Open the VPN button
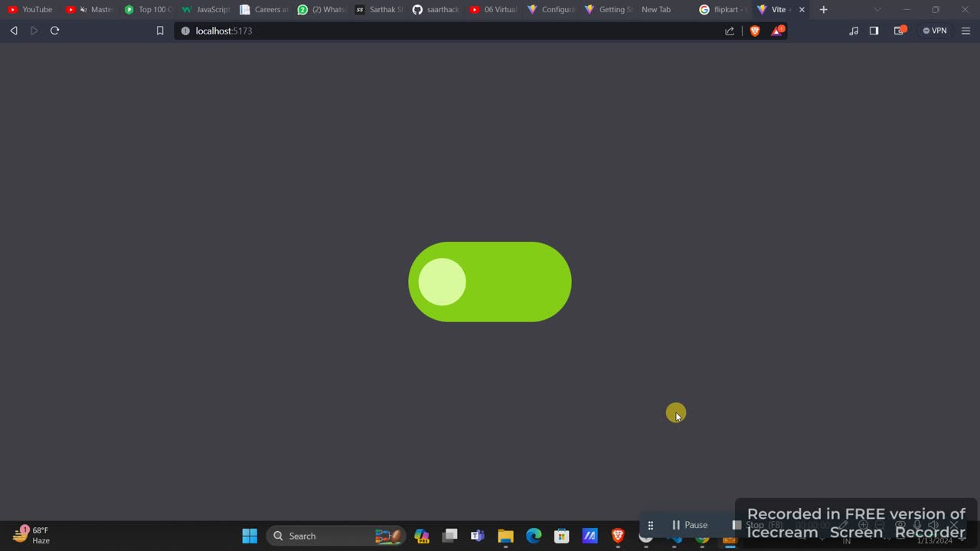 pos(935,31)
